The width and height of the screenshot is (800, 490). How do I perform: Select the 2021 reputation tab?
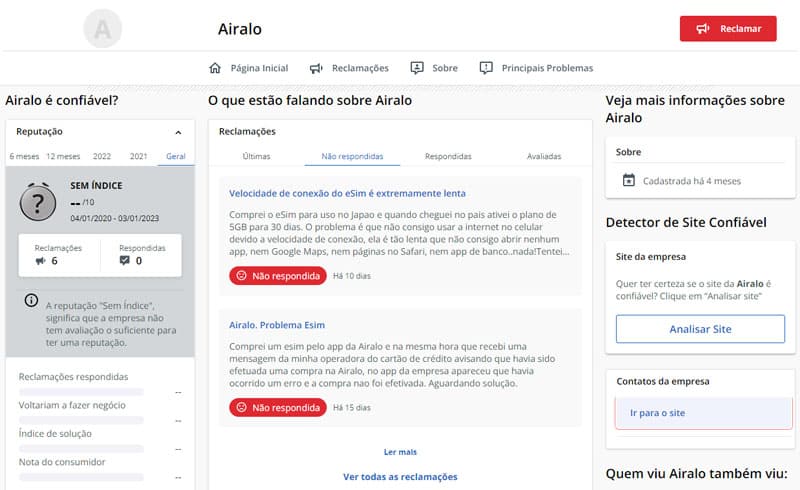pyautogui.click(x=138, y=156)
